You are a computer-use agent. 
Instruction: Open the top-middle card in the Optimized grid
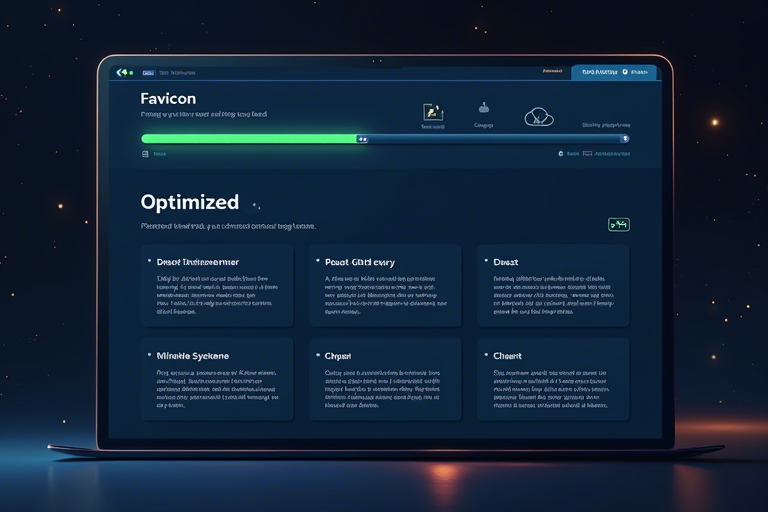(x=385, y=285)
